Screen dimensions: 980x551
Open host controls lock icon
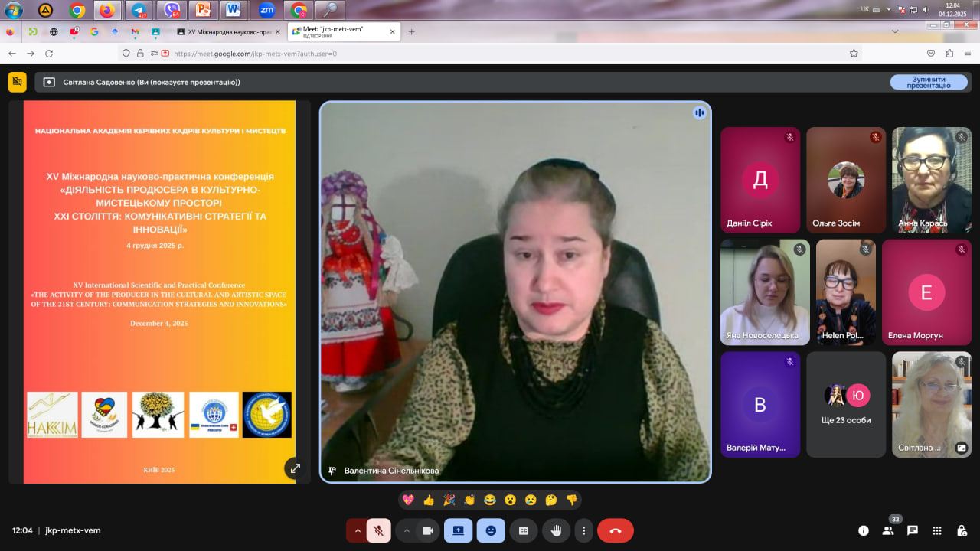click(x=962, y=530)
